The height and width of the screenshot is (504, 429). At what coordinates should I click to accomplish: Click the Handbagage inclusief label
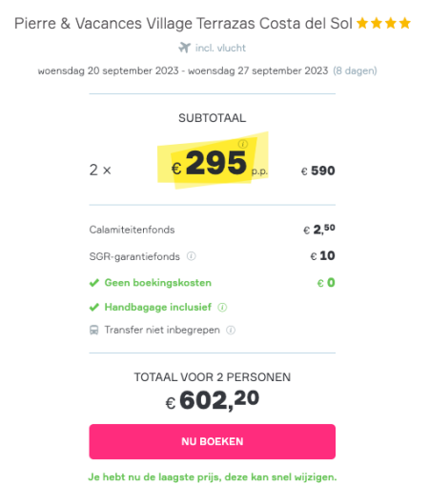[158, 308]
